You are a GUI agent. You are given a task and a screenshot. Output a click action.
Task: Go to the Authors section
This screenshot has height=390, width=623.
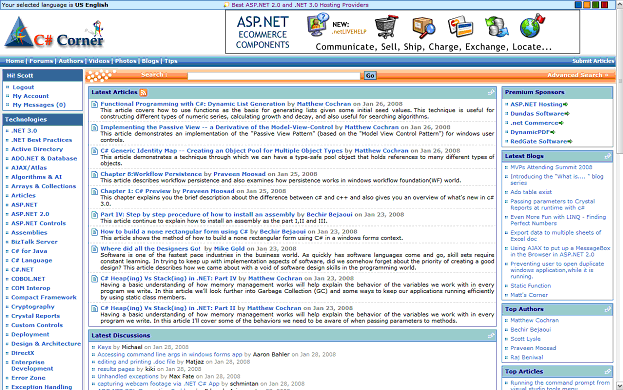[x=71, y=61]
